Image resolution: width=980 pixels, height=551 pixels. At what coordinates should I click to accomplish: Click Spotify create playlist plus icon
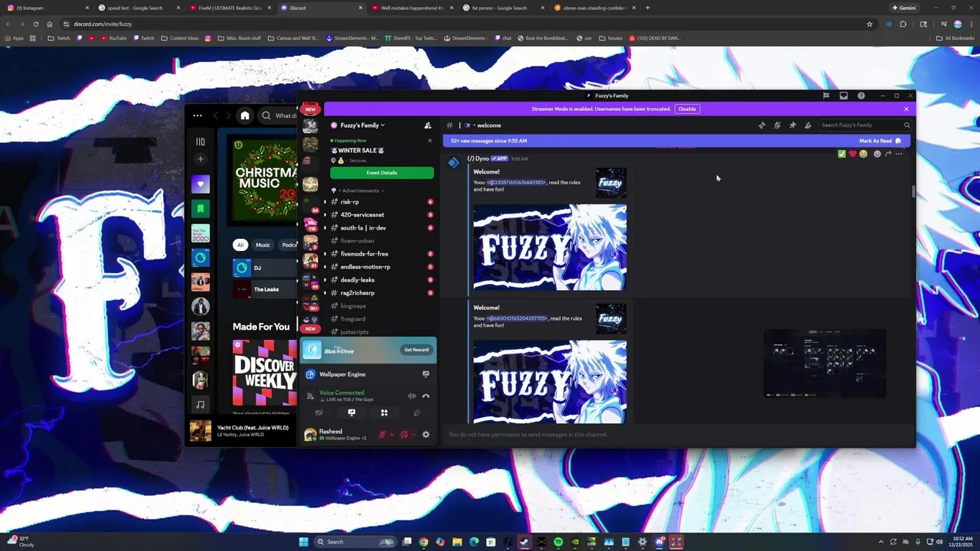coord(201,159)
